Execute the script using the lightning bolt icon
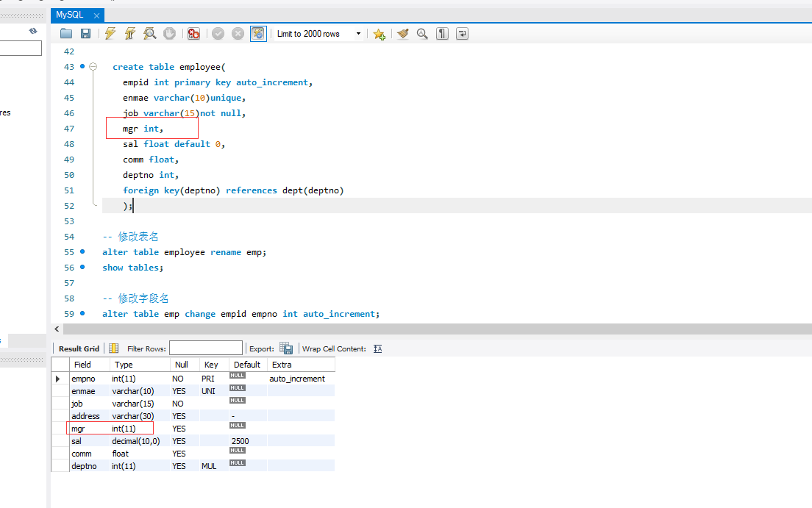The width and height of the screenshot is (812, 508). pos(110,34)
